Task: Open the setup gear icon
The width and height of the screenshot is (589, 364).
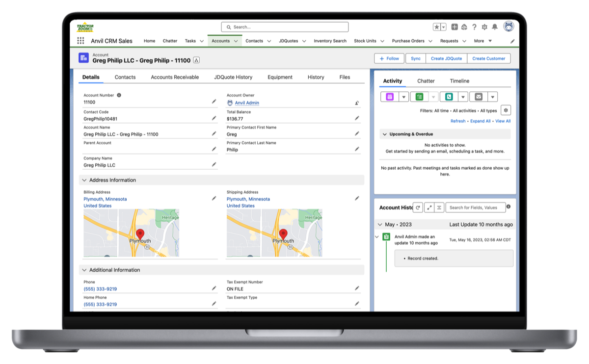Action: tap(484, 27)
